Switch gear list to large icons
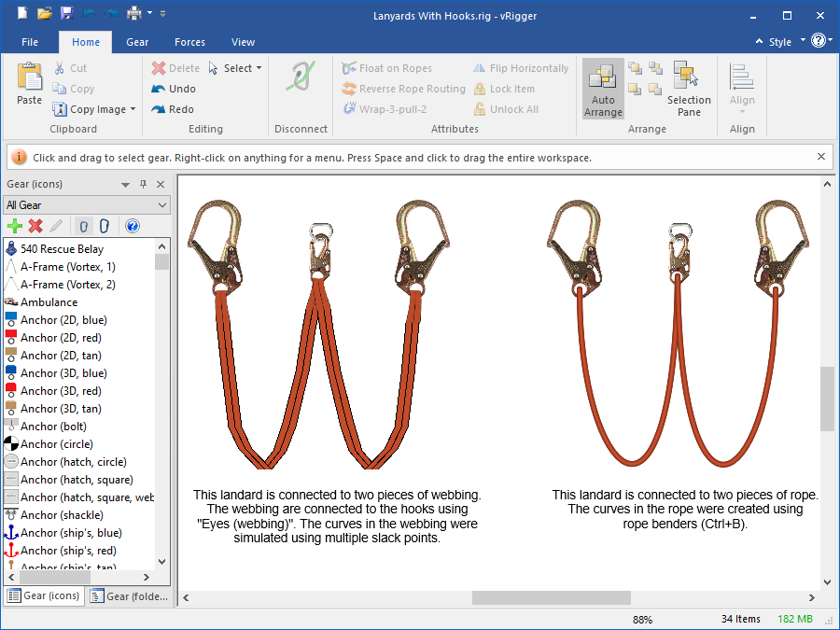 point(105,226)
